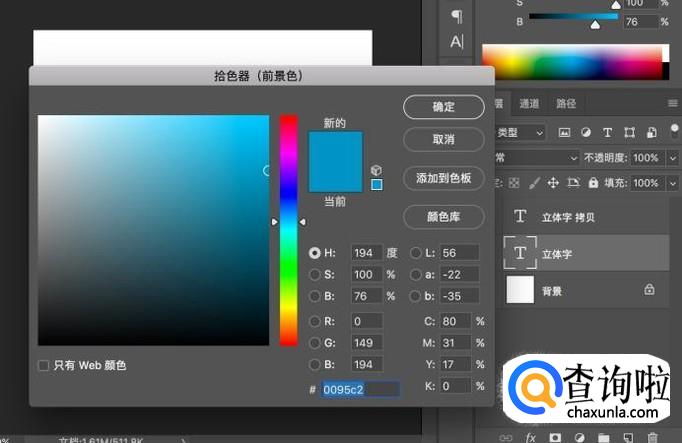Image resolution: width=682 pixels, height=443 pixels.
Task: Select the S saturation radio button
Action: [314, 274]
